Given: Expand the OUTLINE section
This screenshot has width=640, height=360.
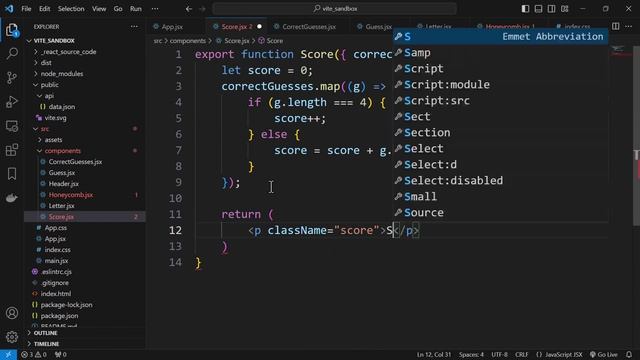Looking at the screenshot, I should (x=45, y=333).
